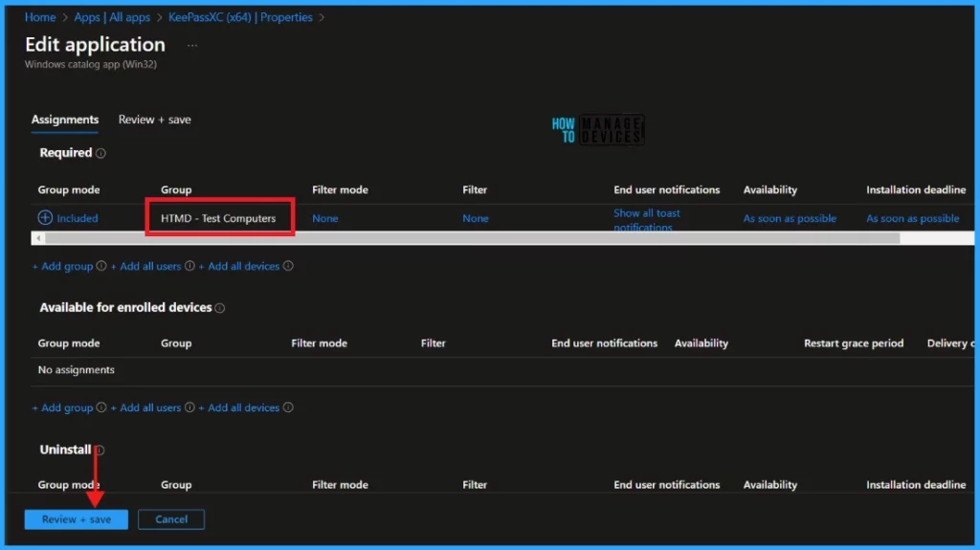The image size is (980, 550).
Task: Open info icon after Add group under Available section
Action: [x=101, y=407]
